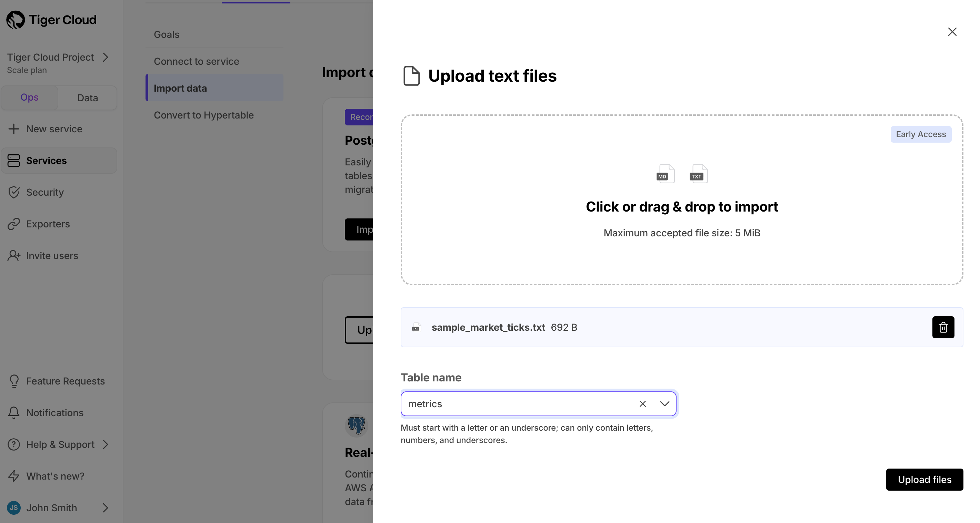980x523 pixels.
Task: Select the Tiger Cloud logo
Action: point(52,19)
